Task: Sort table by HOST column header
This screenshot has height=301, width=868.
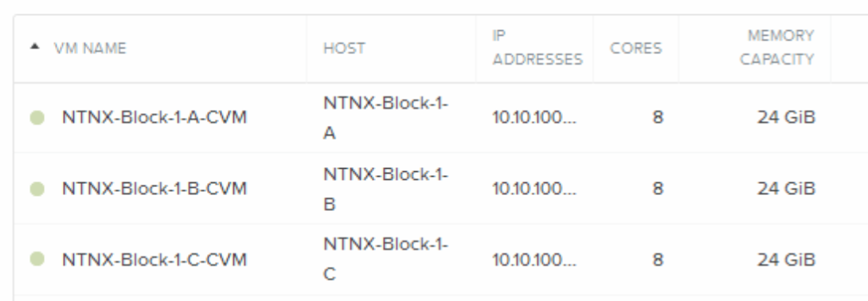Action: click(344, 48)
